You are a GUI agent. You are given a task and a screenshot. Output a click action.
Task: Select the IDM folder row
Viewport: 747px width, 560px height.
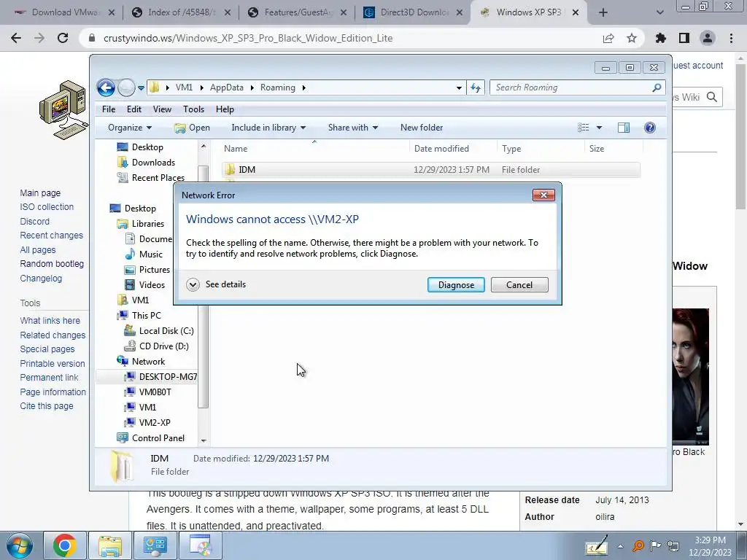pyautogui.click(x=430, y=169)
